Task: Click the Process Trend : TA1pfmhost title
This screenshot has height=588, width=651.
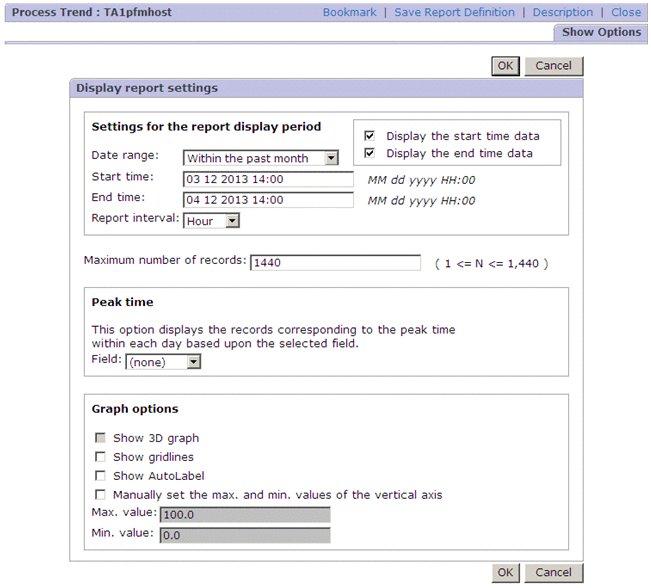Action: tap(91, 12)
